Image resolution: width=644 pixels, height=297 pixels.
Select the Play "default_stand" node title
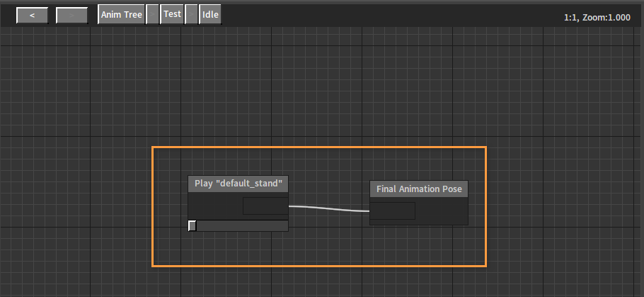[238, 184]
